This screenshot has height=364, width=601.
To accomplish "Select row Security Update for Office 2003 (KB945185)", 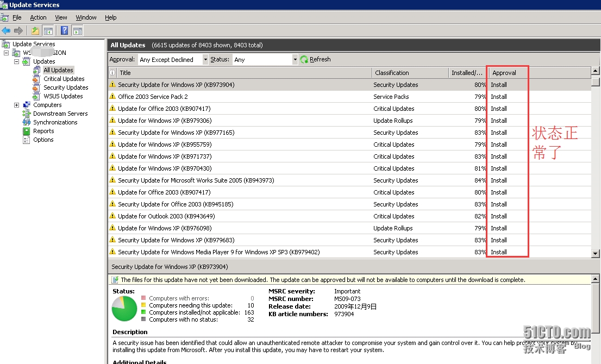I will (x=349, y=204).
